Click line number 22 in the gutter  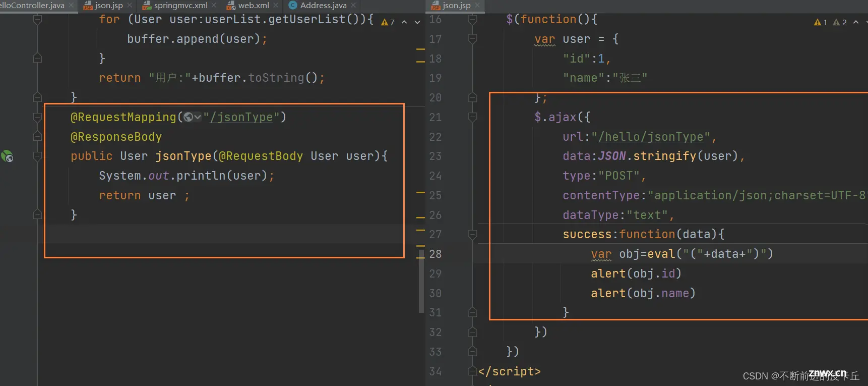click(436, 137)
